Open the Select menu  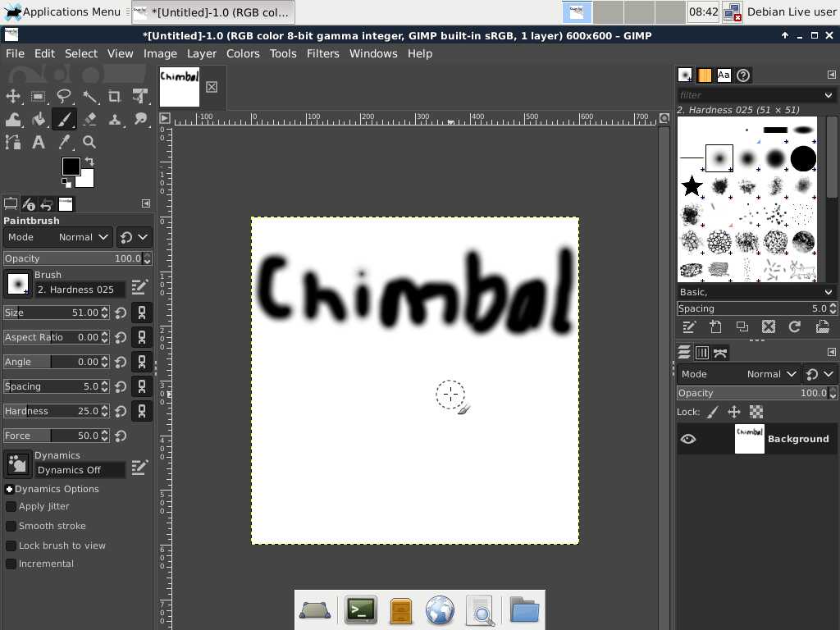[x=81, y=53]
